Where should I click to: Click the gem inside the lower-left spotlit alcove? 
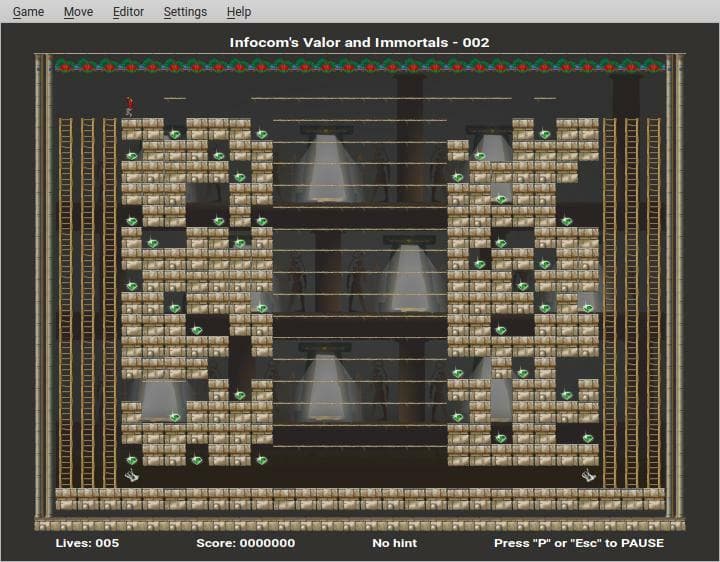click(175, 417)
